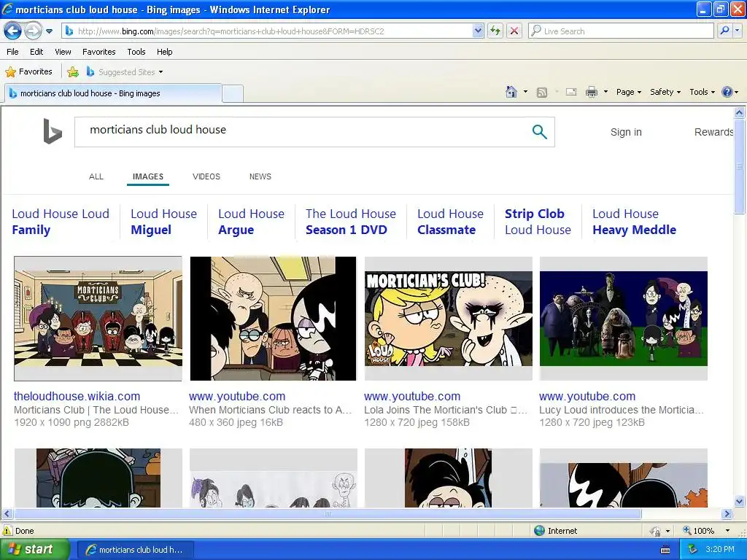Click the Live Search input box
The image size is (747, 560).
(x=622, y=31)
